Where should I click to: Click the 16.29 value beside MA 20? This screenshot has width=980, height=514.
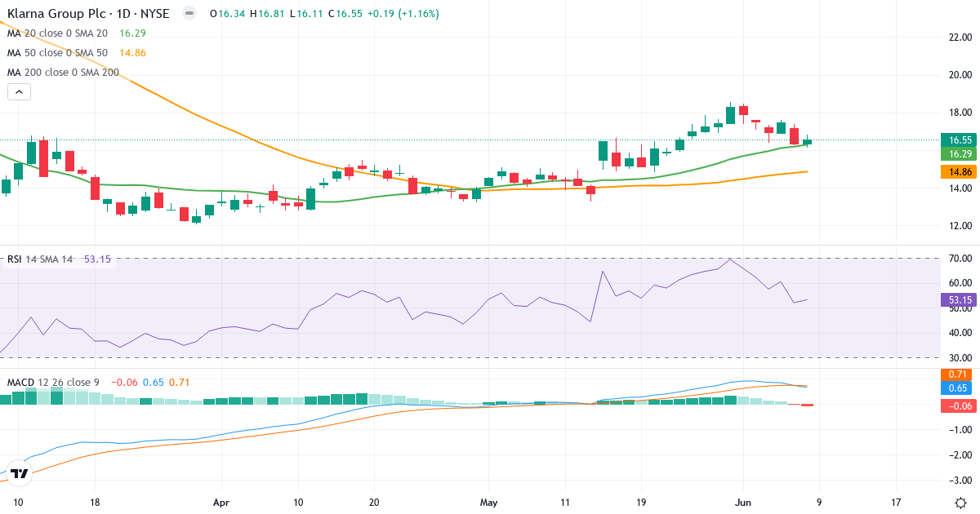(132, 33)
